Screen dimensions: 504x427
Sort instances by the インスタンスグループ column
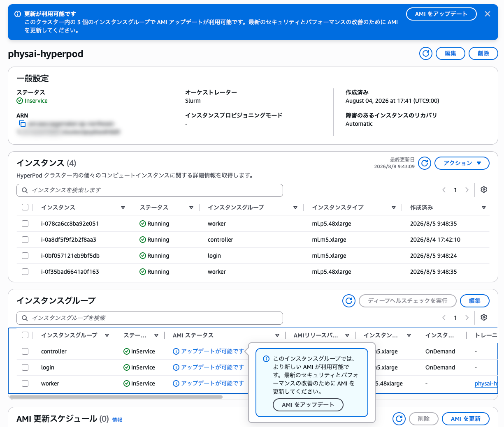(295, 208)
